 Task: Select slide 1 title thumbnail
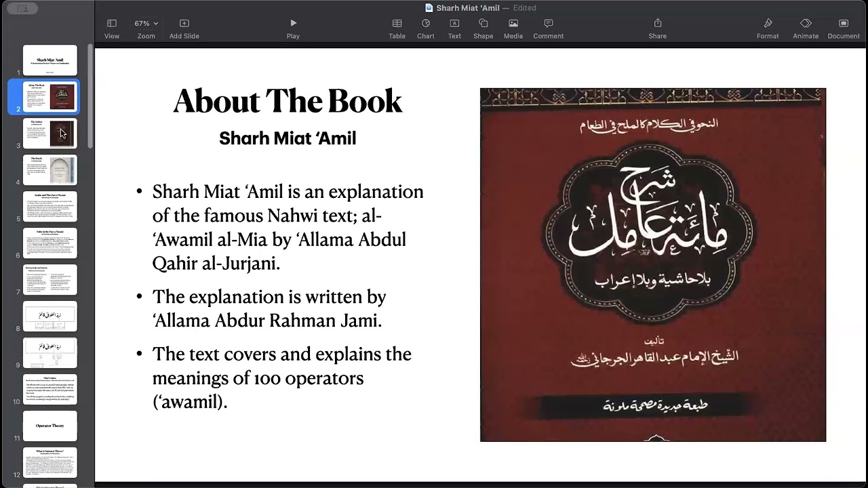click(x=50, y=60)
